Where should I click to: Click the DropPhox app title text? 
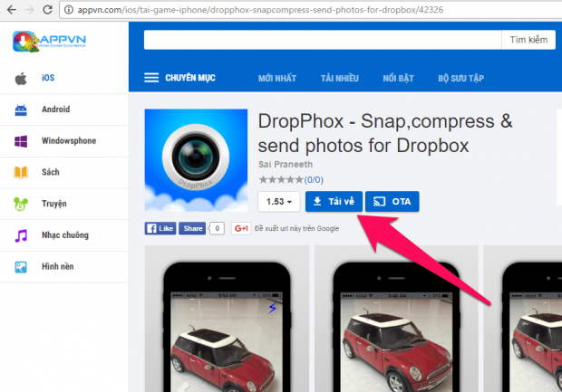pyautogui.click(x=385, y=133)
